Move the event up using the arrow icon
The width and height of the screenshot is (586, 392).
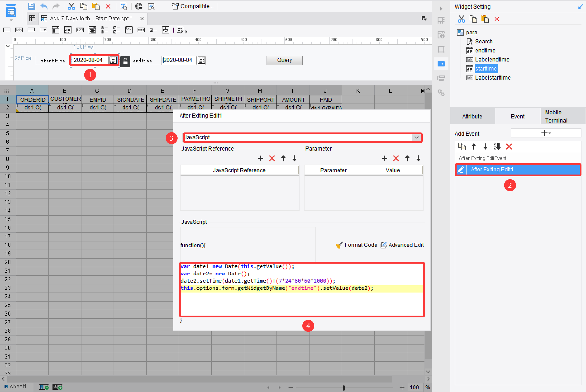(474, 146)
